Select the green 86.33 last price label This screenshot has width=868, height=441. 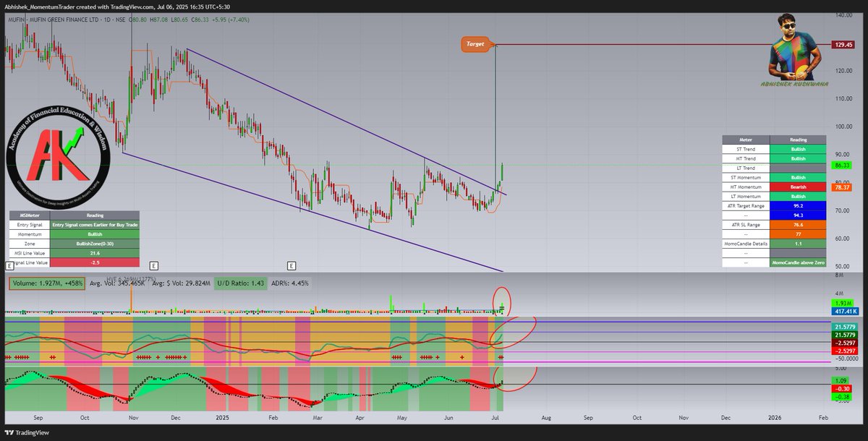[x=842, y=165]
